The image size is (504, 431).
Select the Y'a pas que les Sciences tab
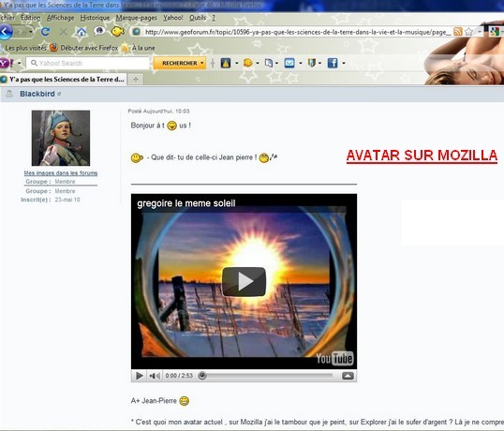pos(63,80)
